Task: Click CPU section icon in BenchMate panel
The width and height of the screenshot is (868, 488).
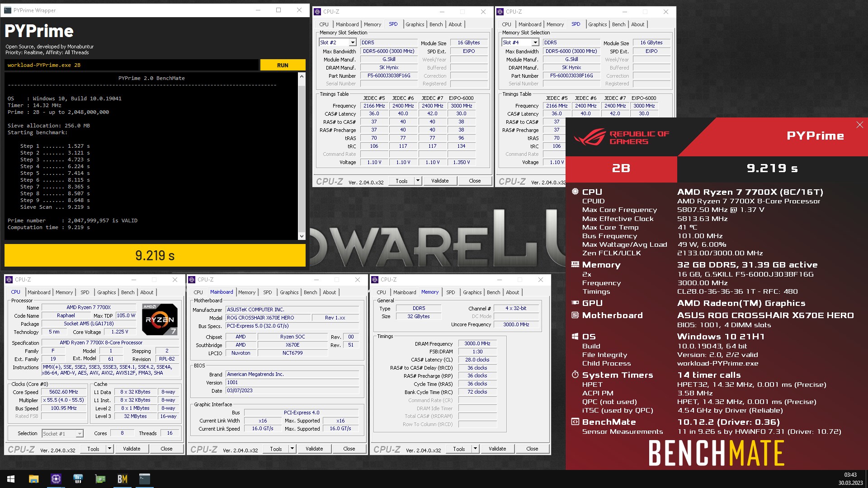Action: pyautogui.click(x=575, y=192)
